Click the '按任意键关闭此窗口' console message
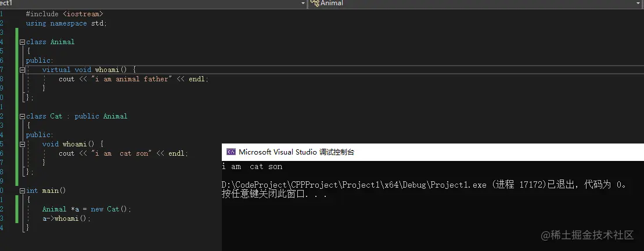 click(274, 194)
